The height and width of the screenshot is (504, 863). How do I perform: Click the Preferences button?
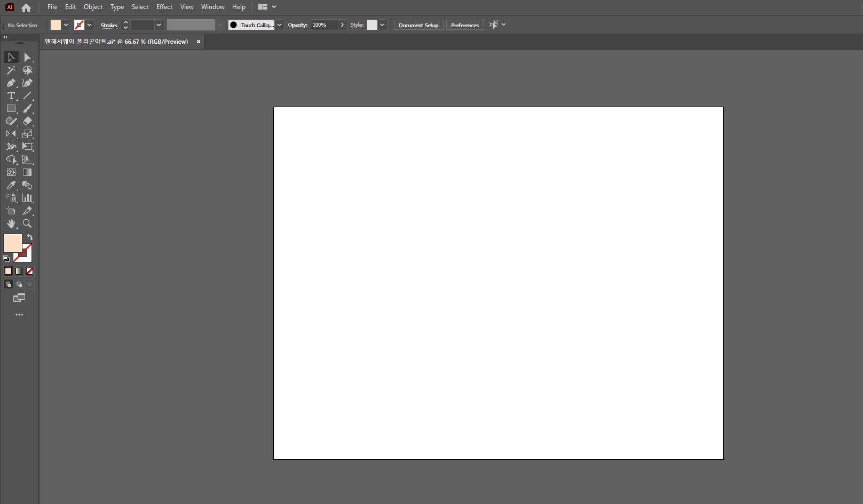[465, 25]
